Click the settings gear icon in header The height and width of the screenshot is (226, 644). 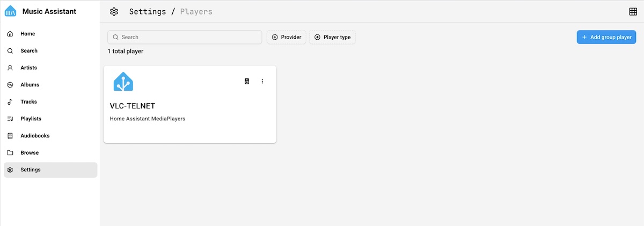(x=114, y=12)
